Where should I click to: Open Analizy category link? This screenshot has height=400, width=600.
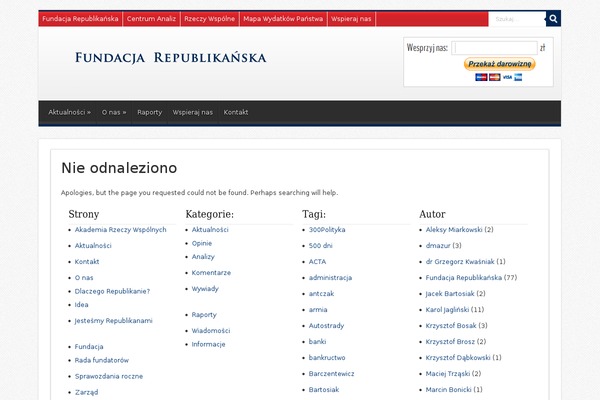(203, 257)
